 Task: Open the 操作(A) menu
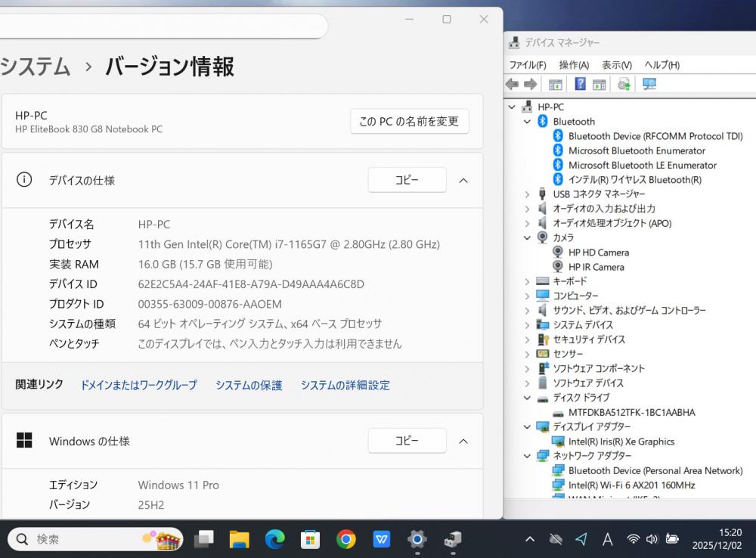point(574,65)
